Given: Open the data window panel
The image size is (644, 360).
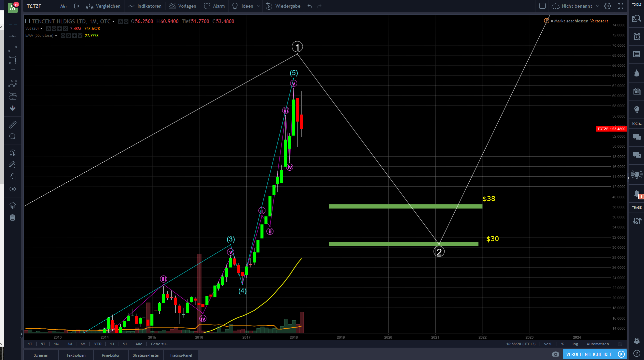Looking at the screenshot, I should coord(637,54).
